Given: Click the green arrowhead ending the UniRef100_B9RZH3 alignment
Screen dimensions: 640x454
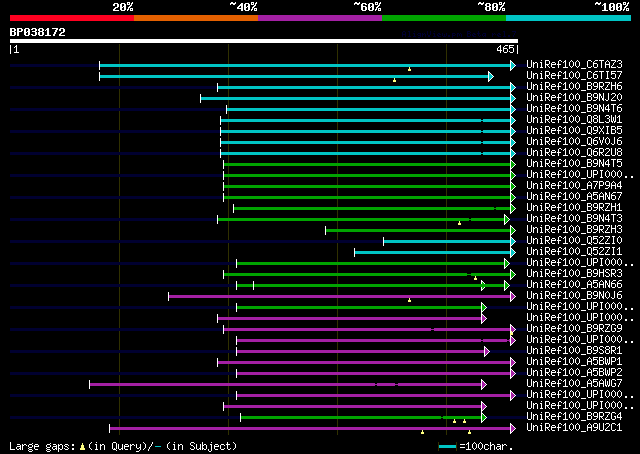Looking at the screenshot, I should [513, 231].
